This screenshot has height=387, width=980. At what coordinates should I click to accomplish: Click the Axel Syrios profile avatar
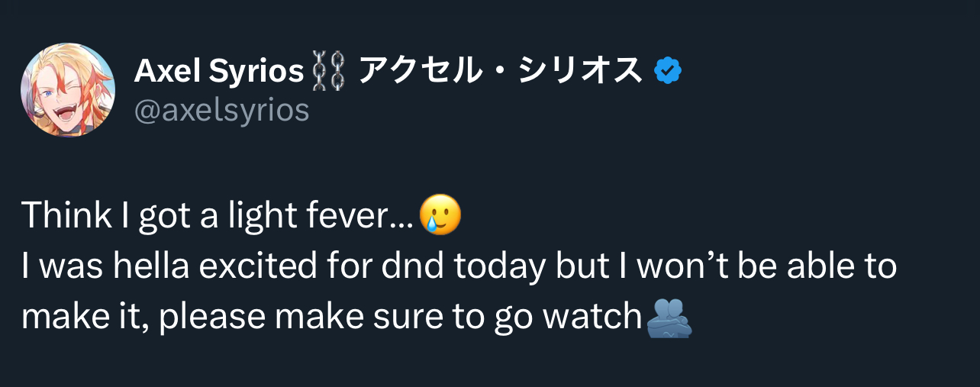click(68, 90)
